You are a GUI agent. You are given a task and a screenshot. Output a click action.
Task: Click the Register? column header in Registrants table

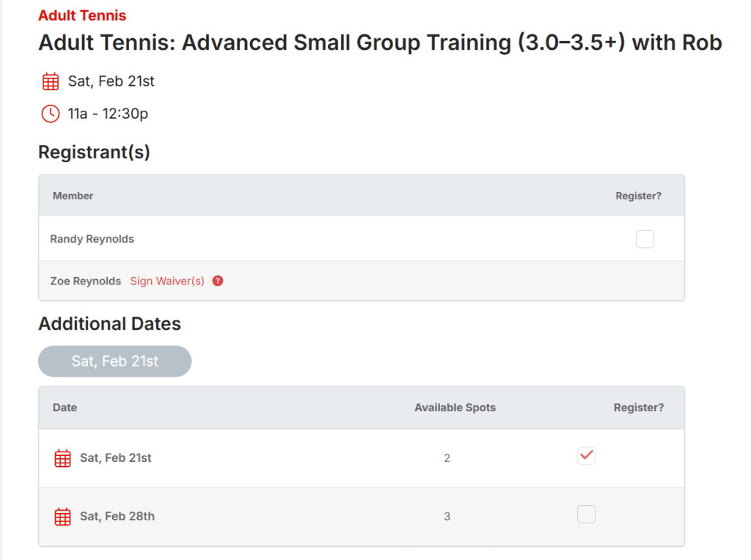(639, 196)
